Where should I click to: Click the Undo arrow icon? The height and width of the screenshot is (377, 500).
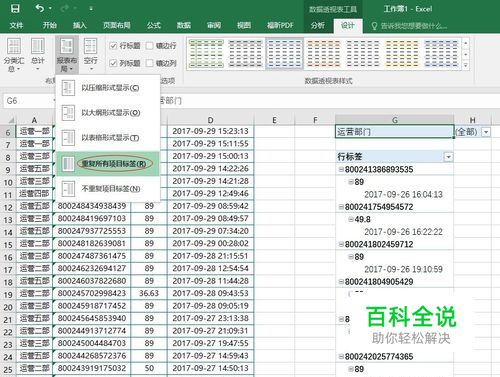40,8
